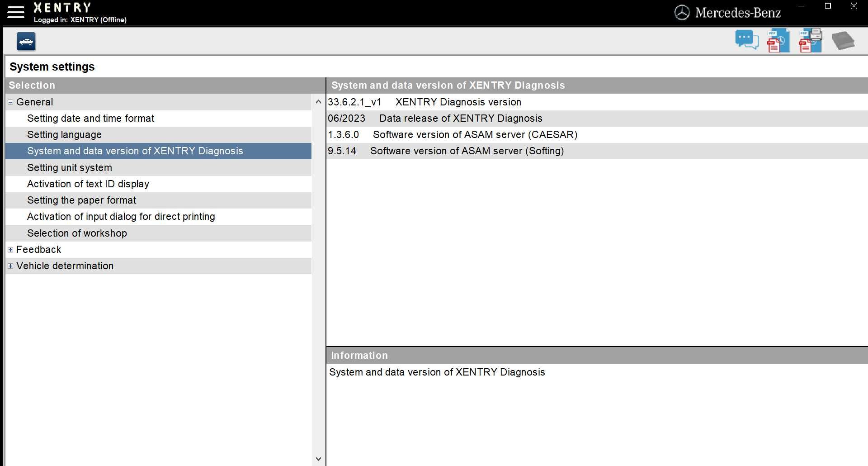Open Activation of input dialog for direct printing
This screenshot has height=466, width=868.
[158, 217]
